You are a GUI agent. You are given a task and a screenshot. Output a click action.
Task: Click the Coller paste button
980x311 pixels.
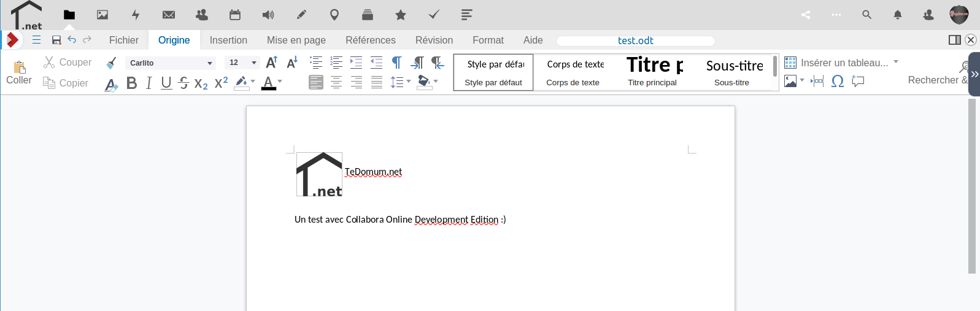click(x=19, y=72)
